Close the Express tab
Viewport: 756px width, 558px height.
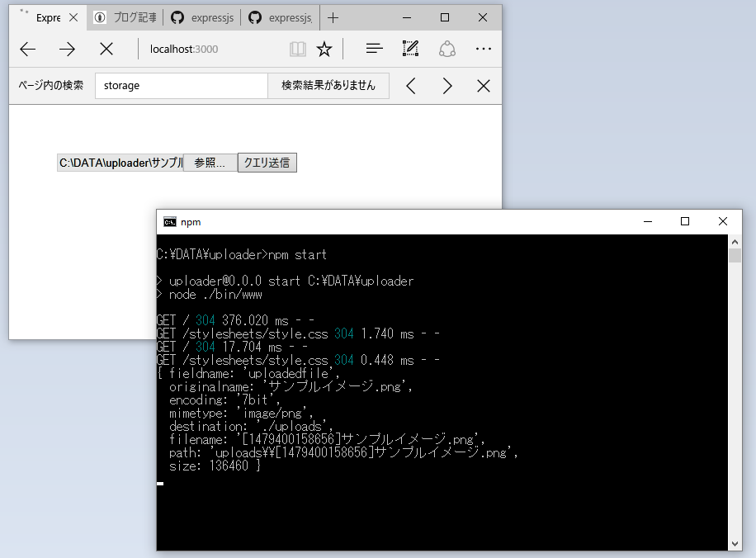(73, 18)
